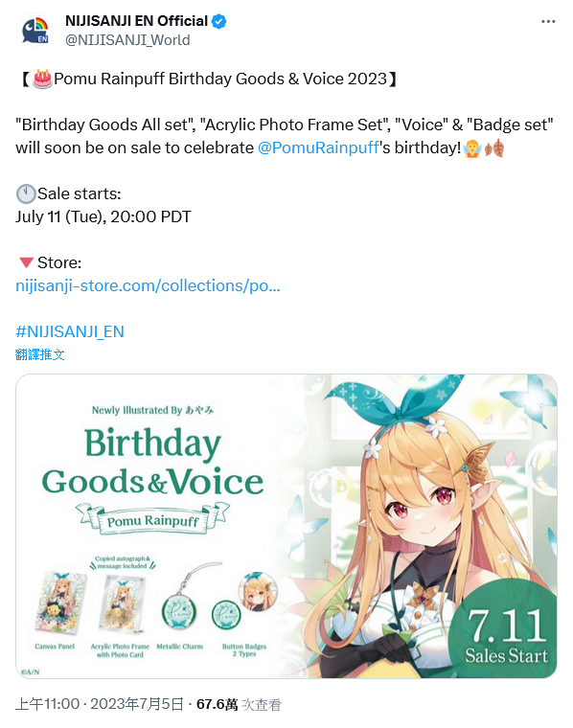The width and height of the screenshot is (573, 728).
Task: Open the @NIJISANJI_World handle
Action: pos(127,40)
